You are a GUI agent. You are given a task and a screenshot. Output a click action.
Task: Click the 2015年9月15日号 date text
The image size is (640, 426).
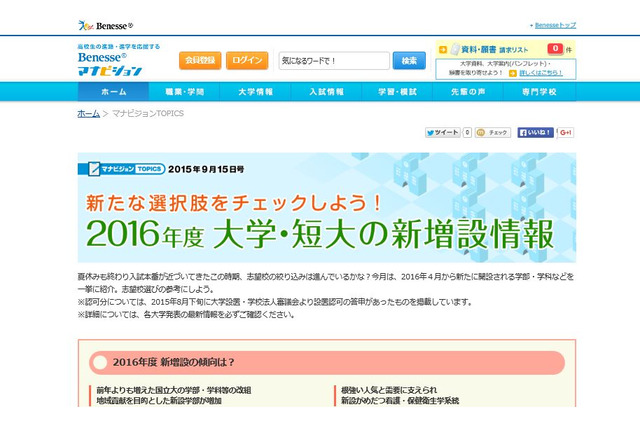(206, 169)
